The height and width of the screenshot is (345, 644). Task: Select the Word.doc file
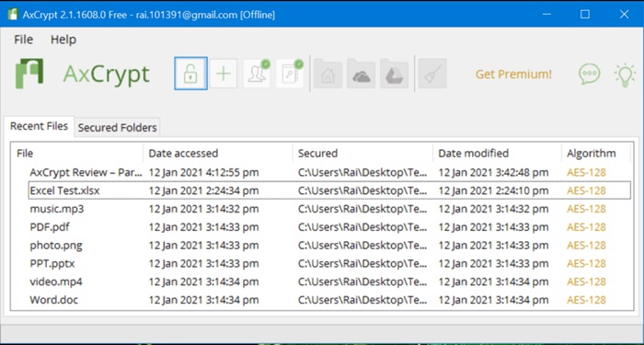pyautogui.click(x=329, y=300)
